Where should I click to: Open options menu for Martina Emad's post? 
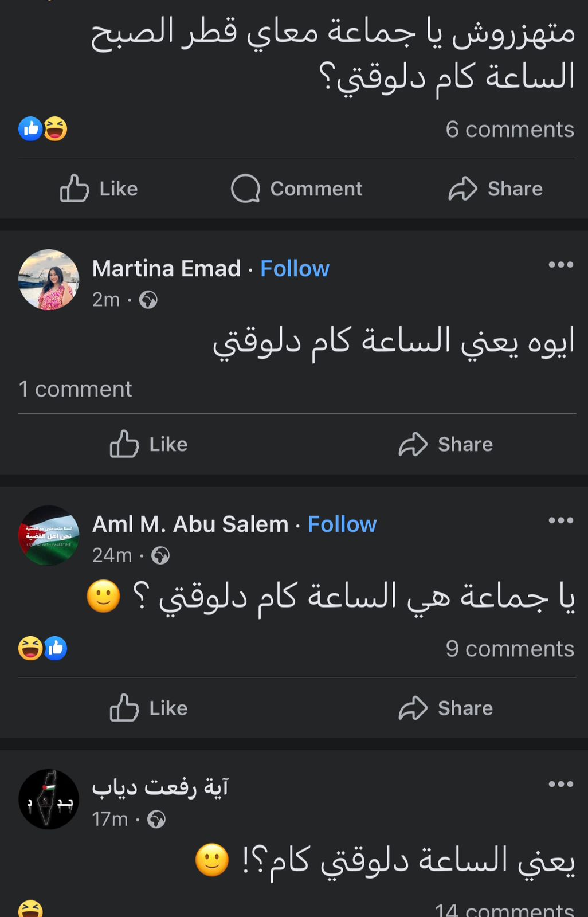click(560, 265)
